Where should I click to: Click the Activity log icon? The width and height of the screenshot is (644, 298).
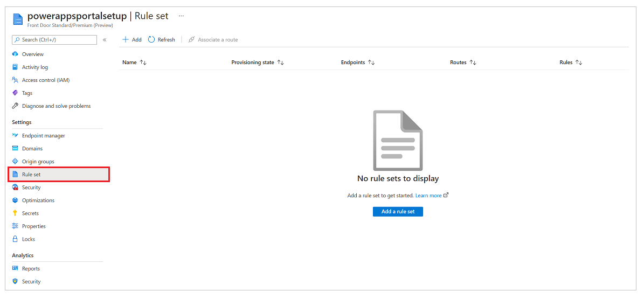coord(15,67)
